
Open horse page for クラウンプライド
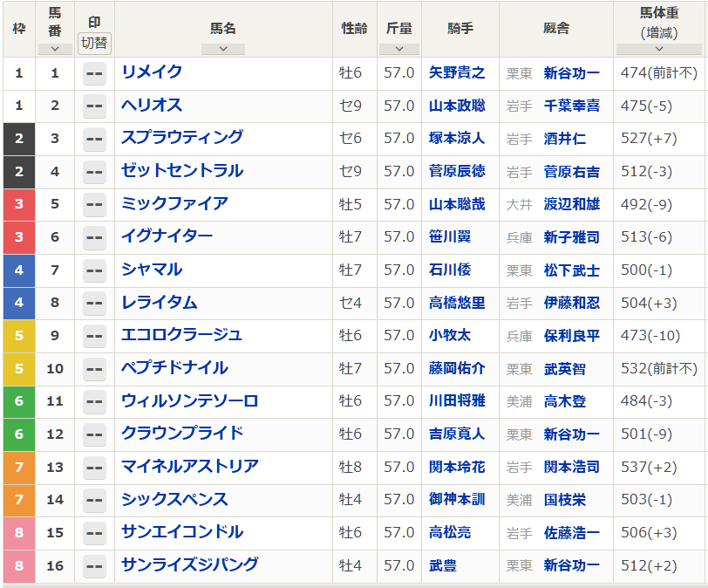(182, 434)
